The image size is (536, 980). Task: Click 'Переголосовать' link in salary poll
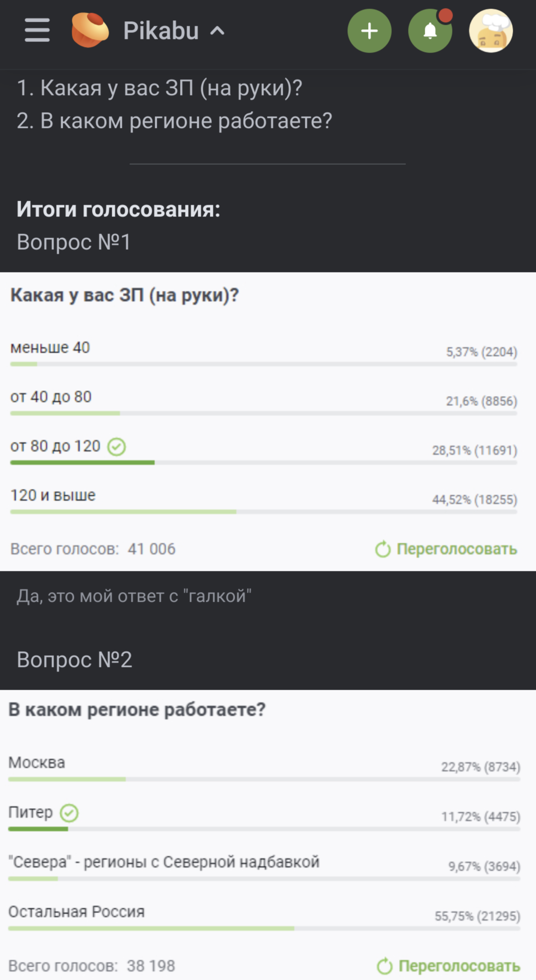tap(457, 549)
